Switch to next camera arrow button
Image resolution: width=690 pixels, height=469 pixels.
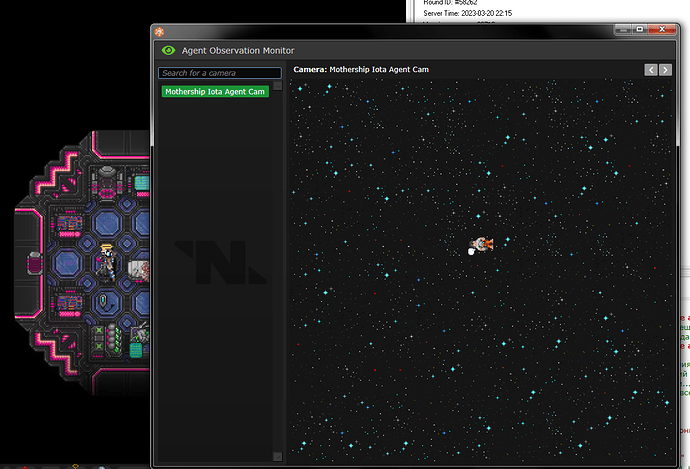[665, 70]
